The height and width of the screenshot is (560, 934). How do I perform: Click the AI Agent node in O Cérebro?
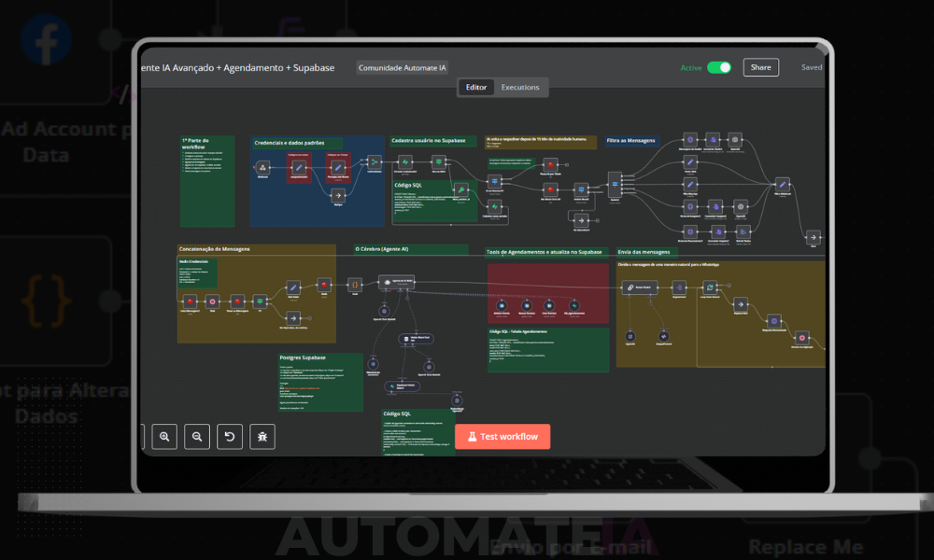click(x=396, y=282)
